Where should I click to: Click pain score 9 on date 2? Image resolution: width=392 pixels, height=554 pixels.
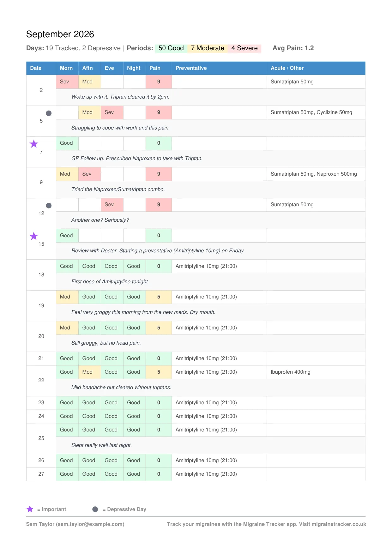159,82
